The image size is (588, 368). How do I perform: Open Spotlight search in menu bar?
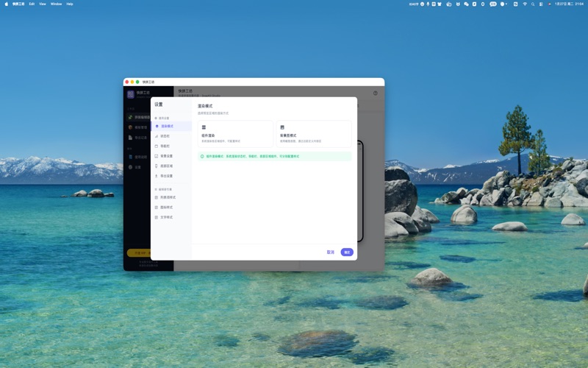click(x=534, y=4)
